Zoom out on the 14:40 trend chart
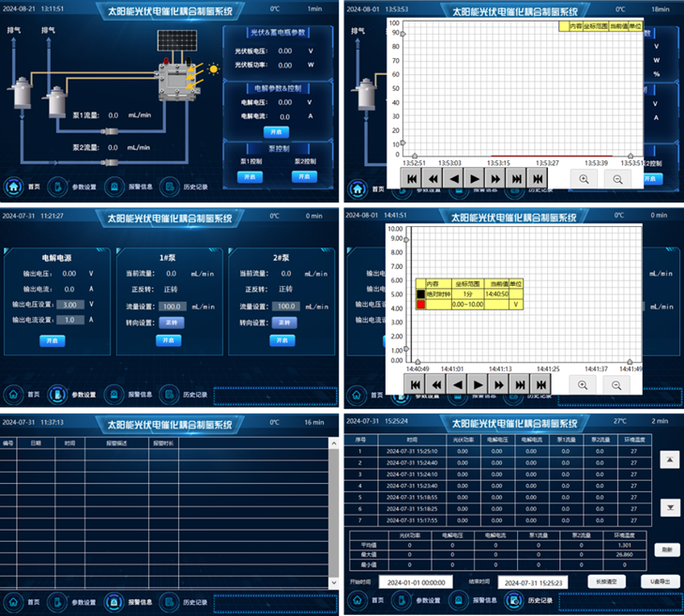This screenshot has height=616, width=684. [617, 384]
